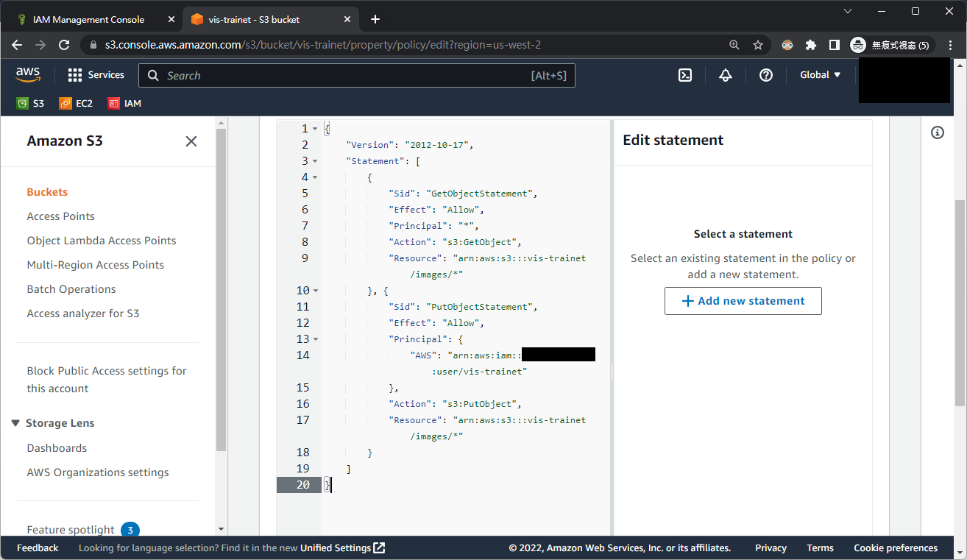The height and width of the screenshot is (560, 967).
Task: Open the info panel icon
Action: pos(938,132)
